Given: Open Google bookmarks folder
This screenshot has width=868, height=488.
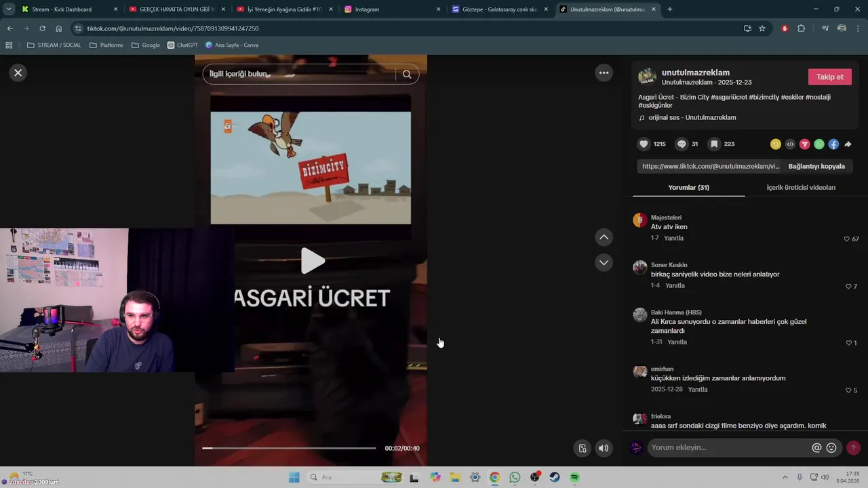Looking at the screenshot, I should (146, 45).
